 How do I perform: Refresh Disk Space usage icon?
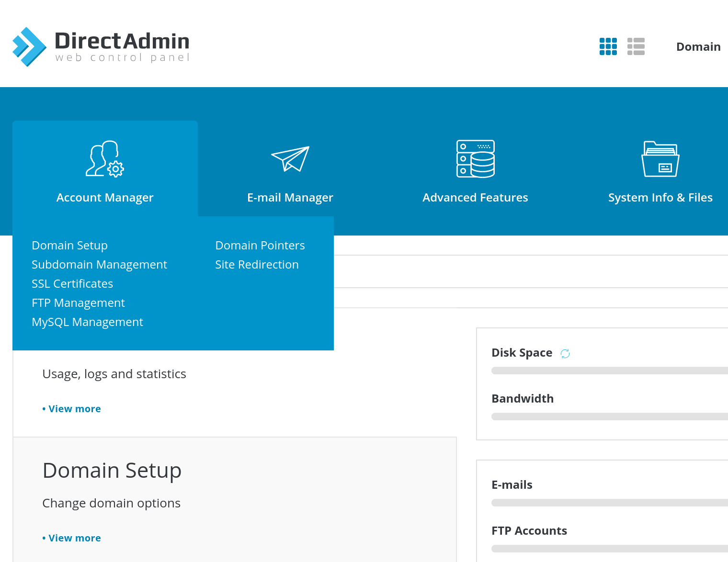(565, 354)
